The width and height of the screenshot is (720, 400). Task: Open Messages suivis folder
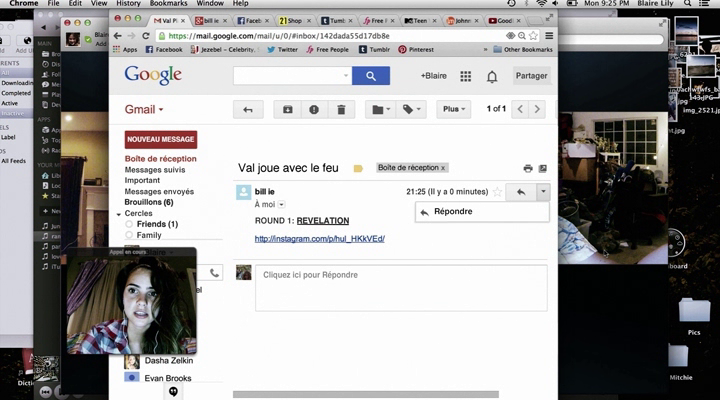click(155, 169)
